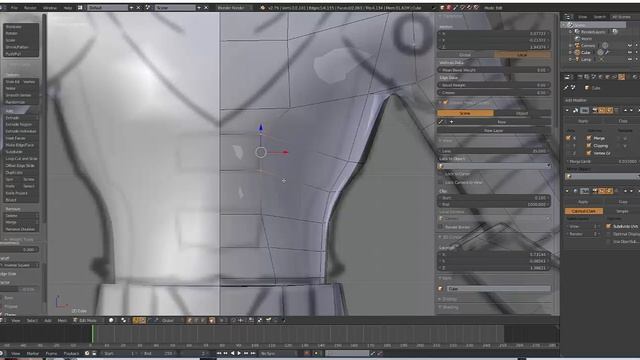Image resolution: width=640 pixels, height=360 pixels.
Task: Click the plus icon beside grease pencil New
Action: click(x=451, y=122)
